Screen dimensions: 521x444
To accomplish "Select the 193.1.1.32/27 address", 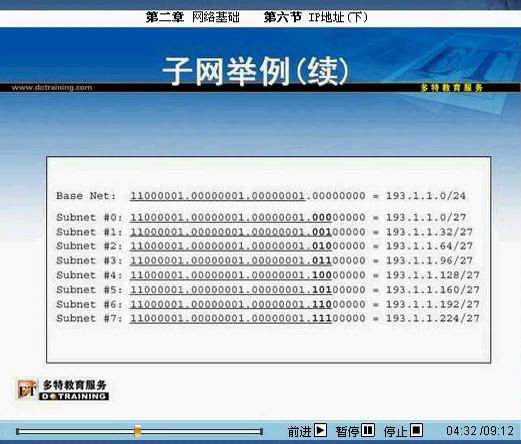I will point(429,232).
